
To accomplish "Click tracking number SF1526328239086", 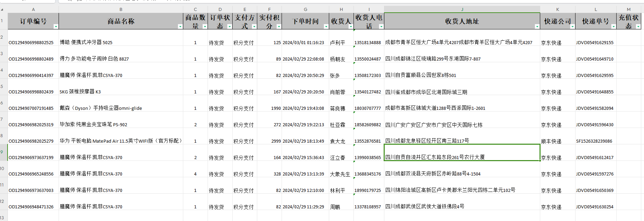I will (594, 141).
